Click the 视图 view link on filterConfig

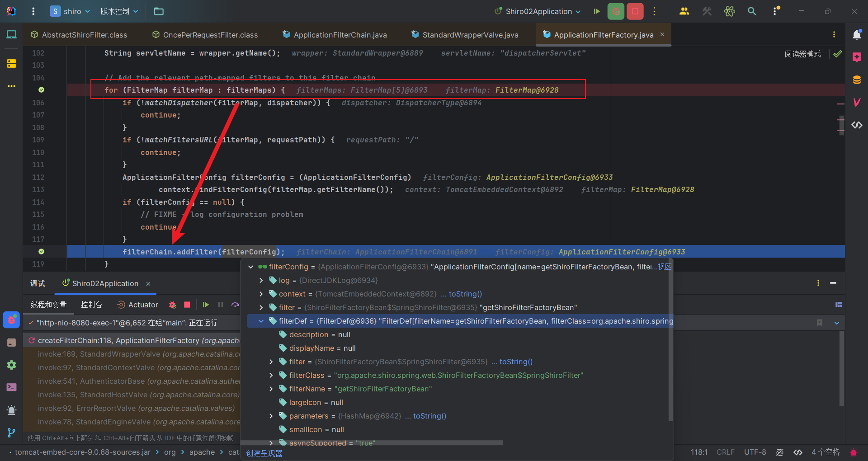665,267
